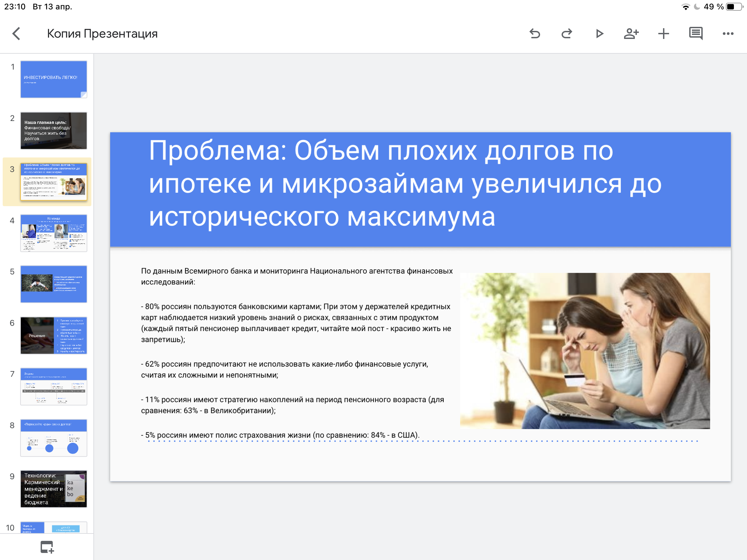747x560 pixels.
Task: Select slide 2 'Наша главная цель' thumbnail
Action: [x=54, y=131]
